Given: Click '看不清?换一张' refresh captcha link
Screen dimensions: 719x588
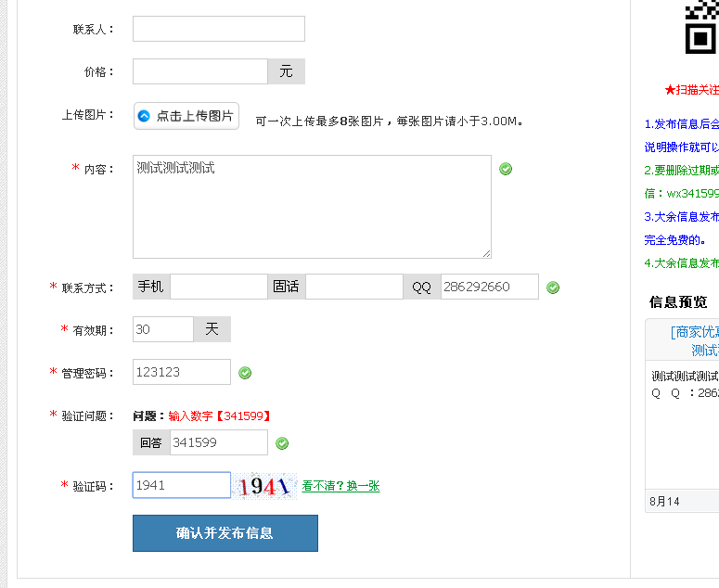Looking at the screenshot, I should (x=340, y=486).
